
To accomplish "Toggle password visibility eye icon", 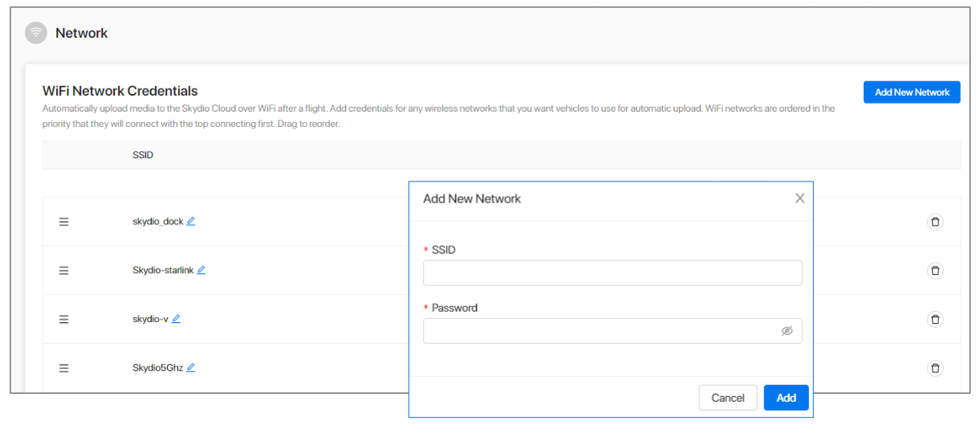I will tap(787, 331).
